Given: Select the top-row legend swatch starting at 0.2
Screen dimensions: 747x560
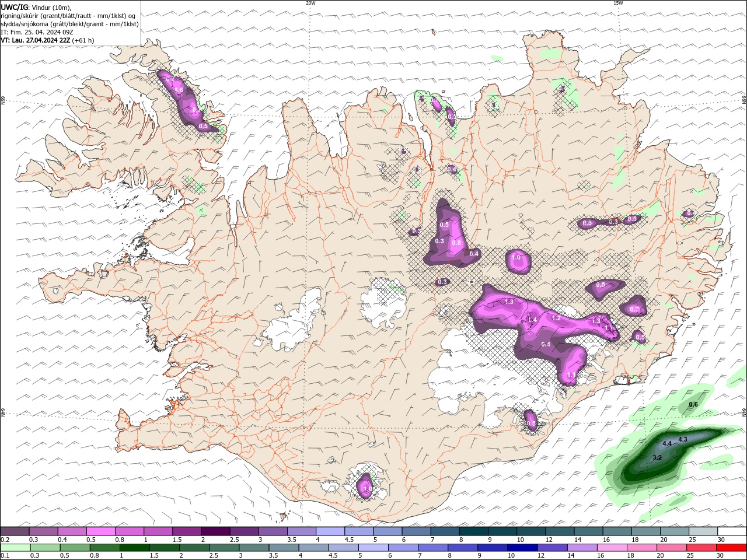Looking at the screenshot, I should [x=15, y=531].
